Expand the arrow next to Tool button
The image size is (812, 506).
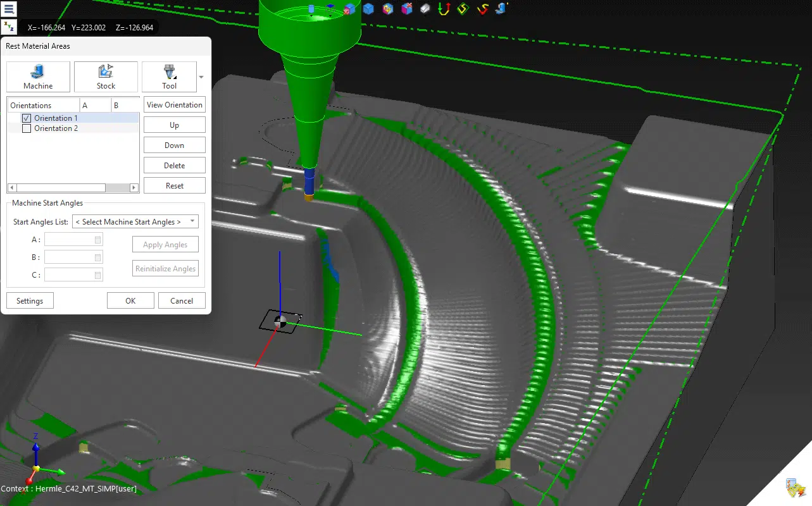click(x=201, y=77)
